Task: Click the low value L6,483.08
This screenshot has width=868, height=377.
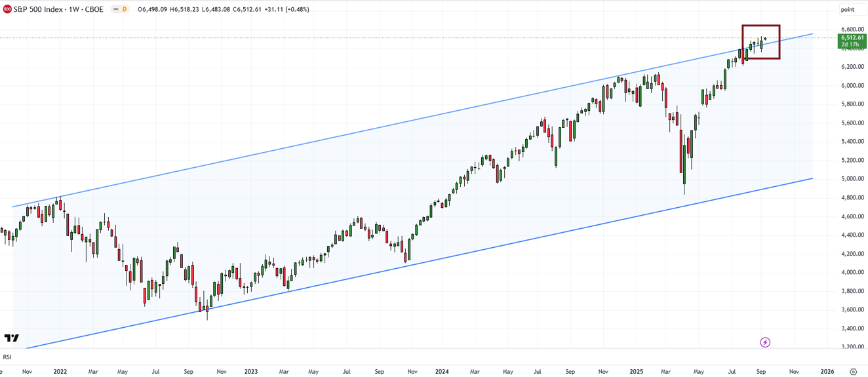Action: 214,9
